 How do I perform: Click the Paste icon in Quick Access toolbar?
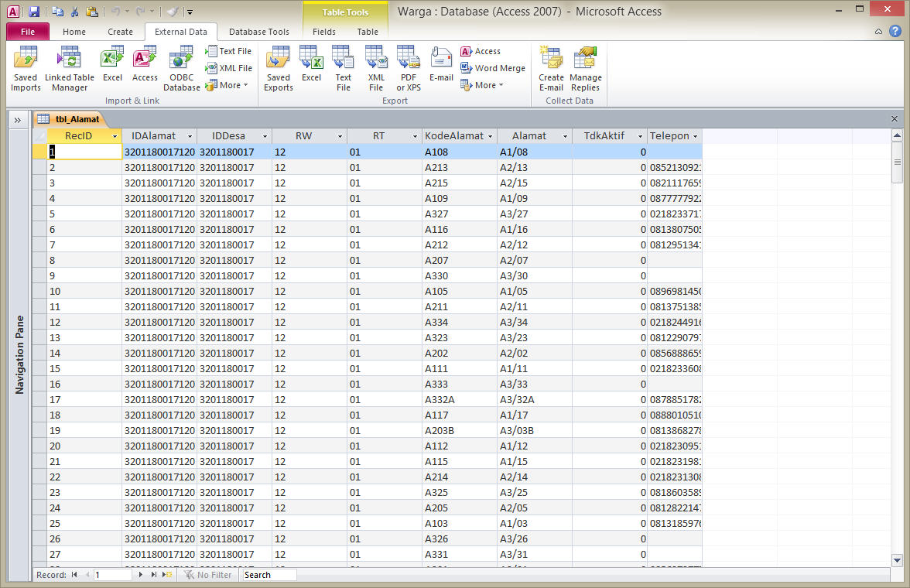click(91, 12)
